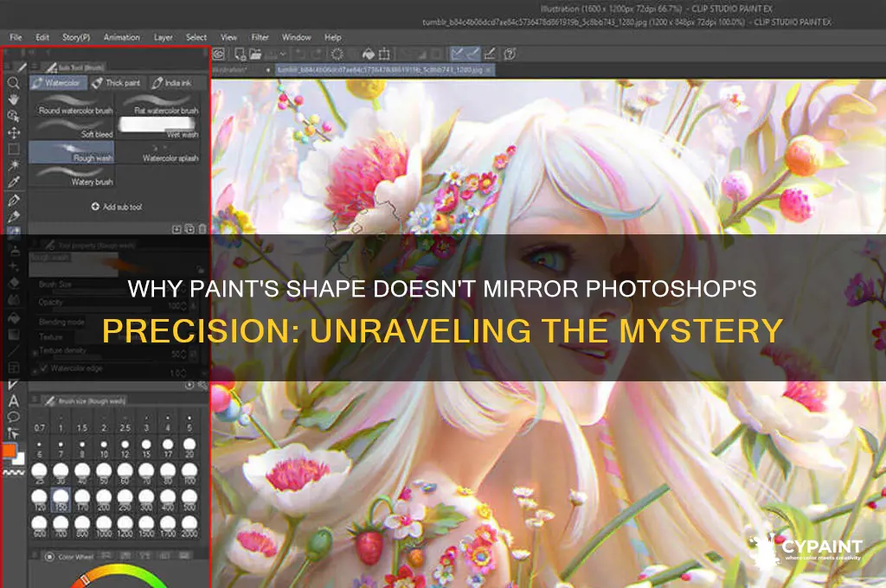Viewport: 886px width, 588px height.
Task: Open the Window menu
Action: pos(297,37)
